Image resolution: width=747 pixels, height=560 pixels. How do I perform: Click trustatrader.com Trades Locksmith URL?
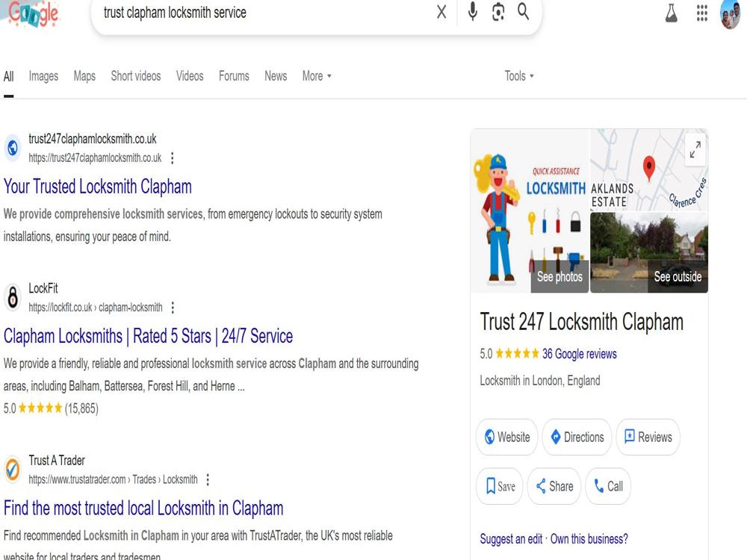pyautogui.click(x=113, y=479)
